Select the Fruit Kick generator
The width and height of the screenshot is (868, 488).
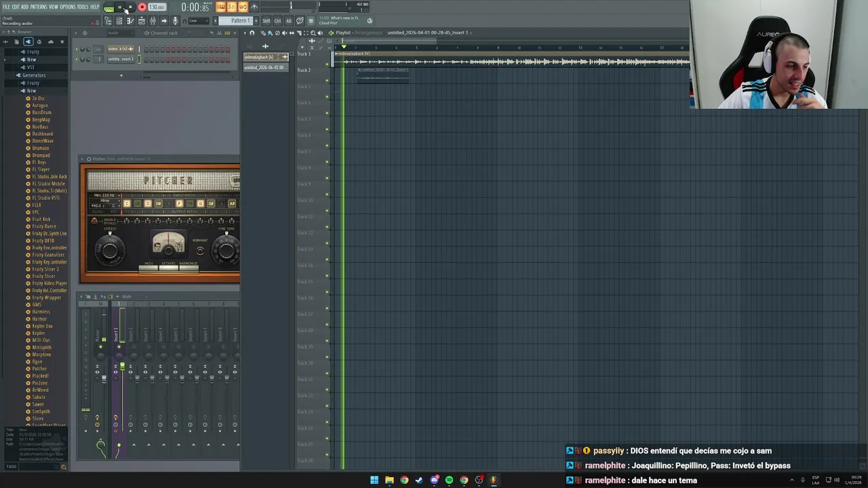point(41,219)
